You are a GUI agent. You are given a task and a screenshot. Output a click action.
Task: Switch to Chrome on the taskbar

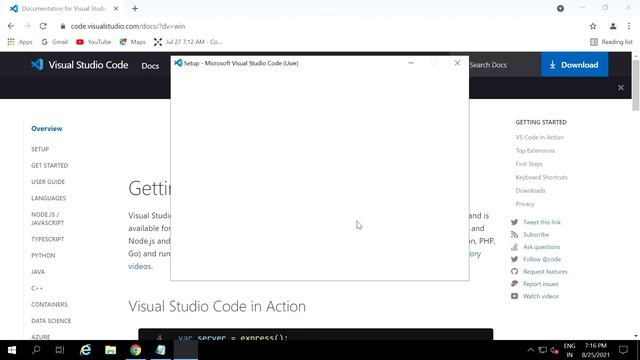(x=136, y=350)
